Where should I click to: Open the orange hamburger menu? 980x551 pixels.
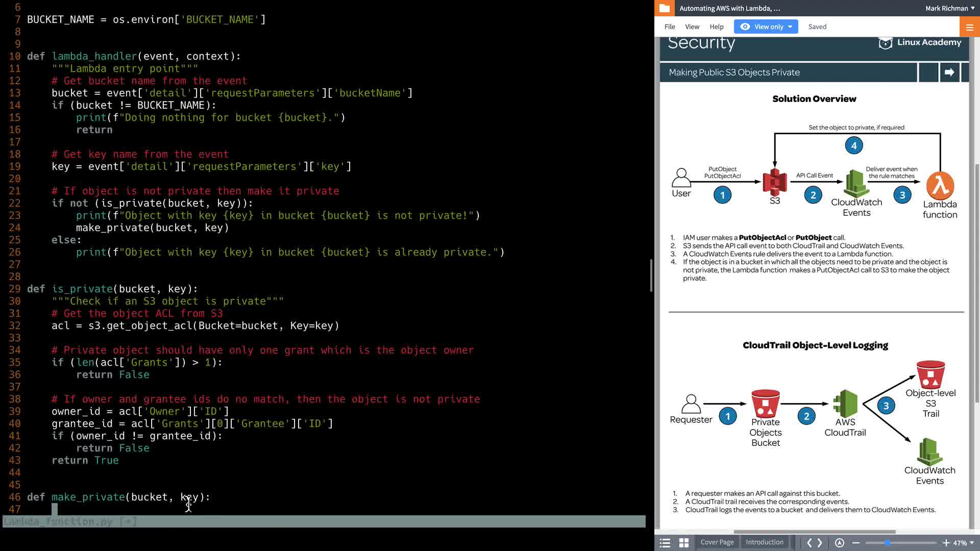(969, 27)
